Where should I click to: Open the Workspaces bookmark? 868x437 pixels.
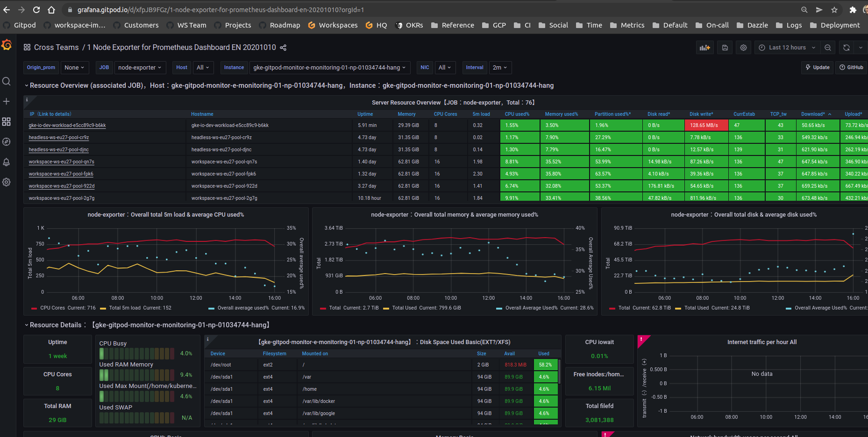point(333,25)
